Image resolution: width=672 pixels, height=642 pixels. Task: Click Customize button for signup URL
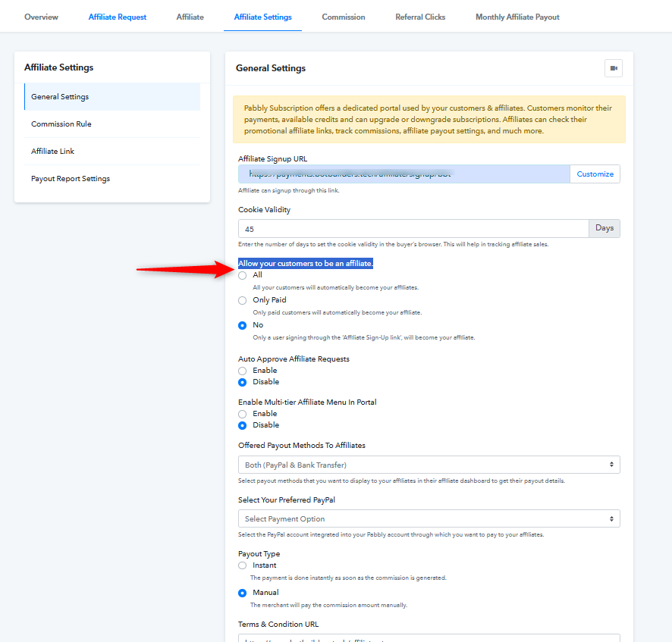coord(595,174)
